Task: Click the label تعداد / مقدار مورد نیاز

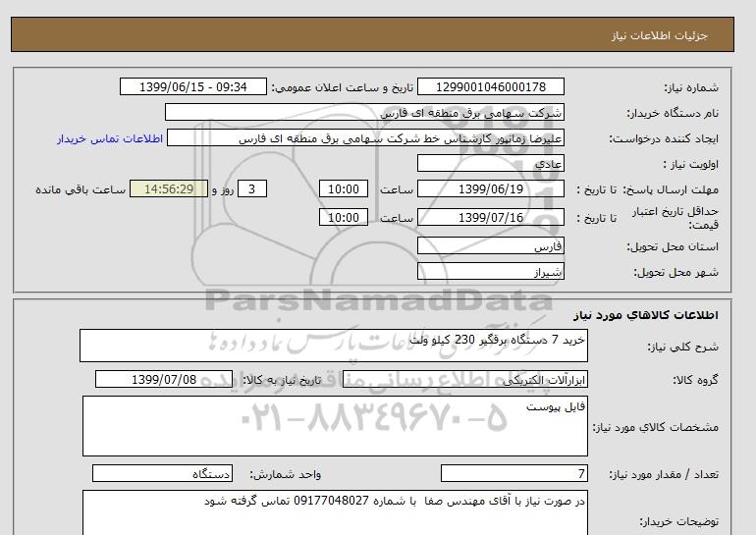Action: click(664, 475)
